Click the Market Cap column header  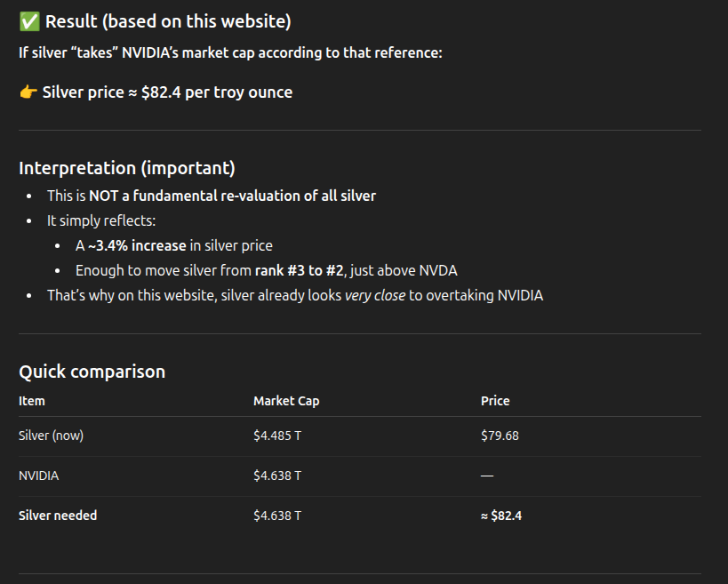[286, 401]
